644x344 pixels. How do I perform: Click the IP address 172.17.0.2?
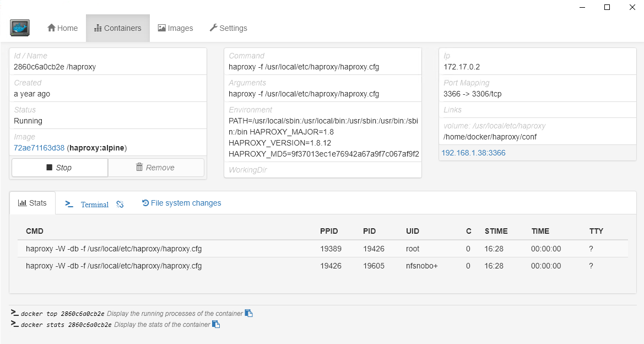pyautogui.click(x=462, y=67)
